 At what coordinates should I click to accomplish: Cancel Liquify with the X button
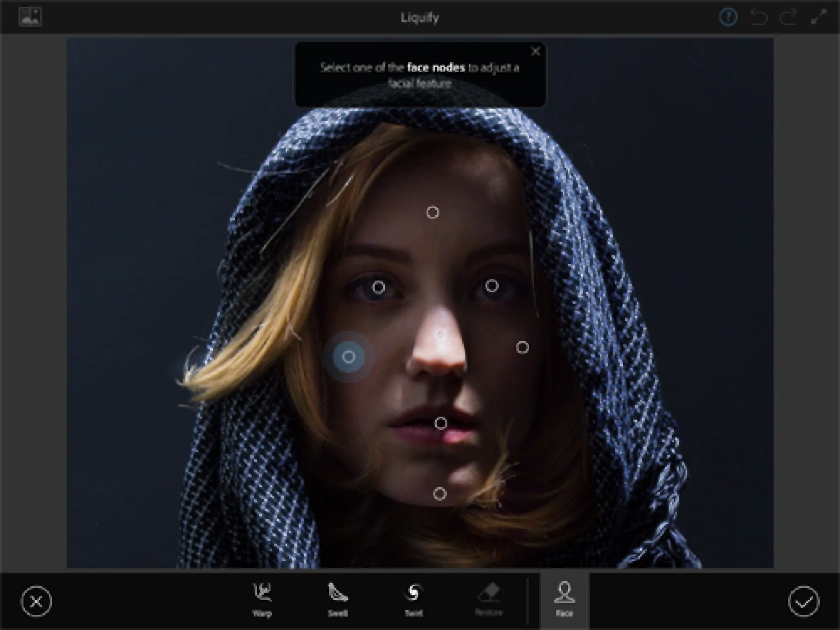click(x=37, y=601)
